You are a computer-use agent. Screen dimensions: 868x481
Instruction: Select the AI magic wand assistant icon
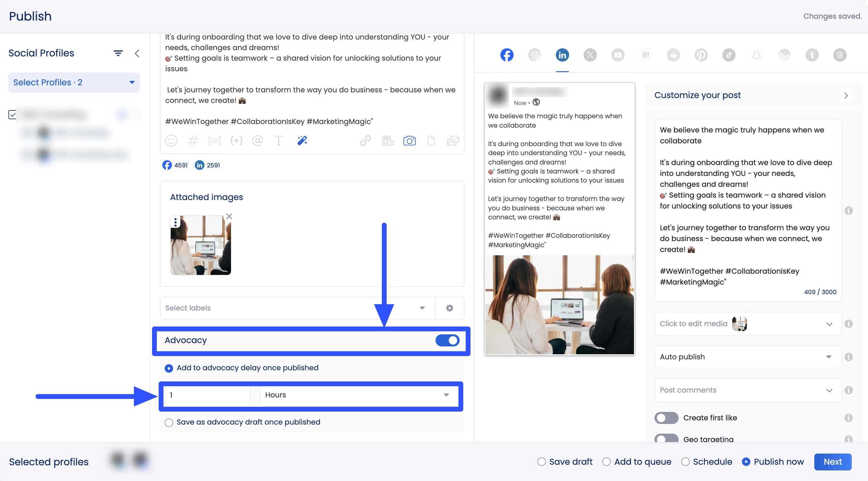click(x=302, y=141)
